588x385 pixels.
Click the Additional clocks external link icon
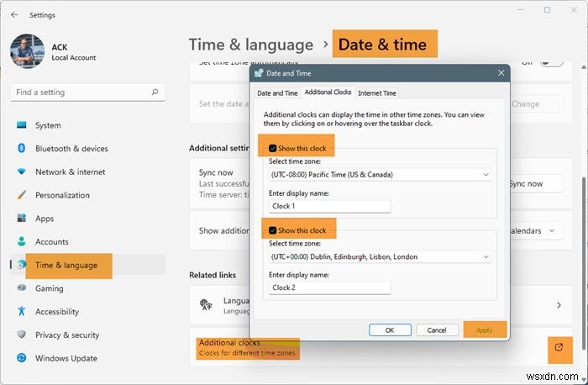click(x=559, y=347)
